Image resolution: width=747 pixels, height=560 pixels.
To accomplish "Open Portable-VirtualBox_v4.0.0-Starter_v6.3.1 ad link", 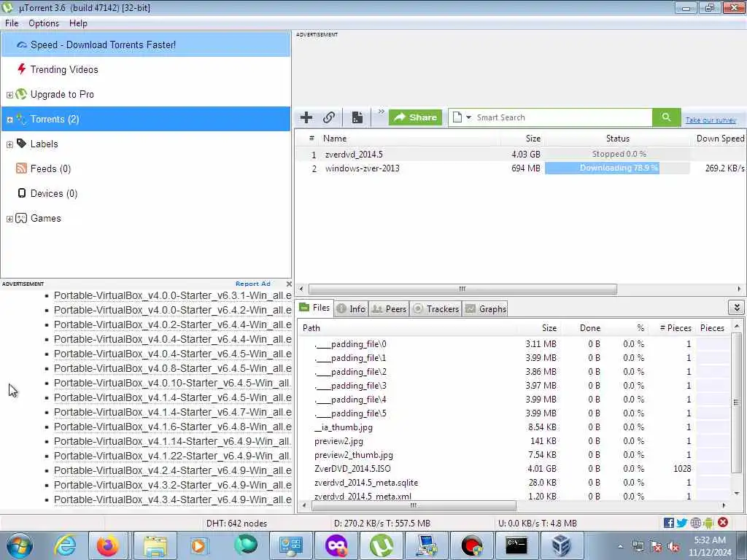I will [172, 296].
